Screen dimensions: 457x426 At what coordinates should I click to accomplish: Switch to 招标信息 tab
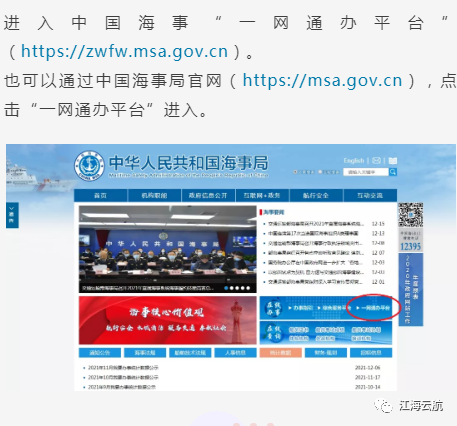(x=371, y=353)
